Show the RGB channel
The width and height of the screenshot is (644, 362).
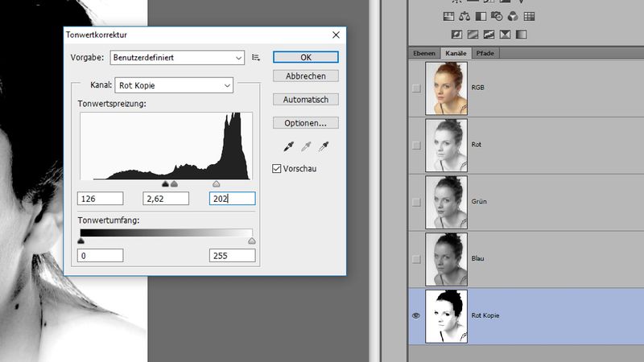pyautogui.click(x=416, y=88)
